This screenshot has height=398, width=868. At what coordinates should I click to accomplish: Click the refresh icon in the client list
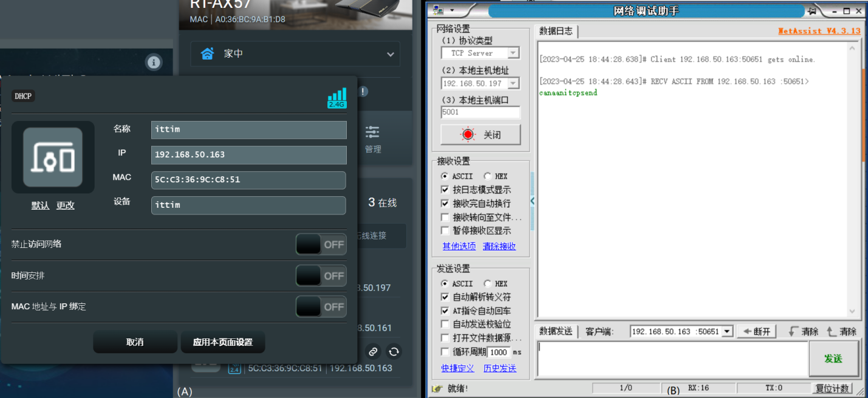[394, 351]
